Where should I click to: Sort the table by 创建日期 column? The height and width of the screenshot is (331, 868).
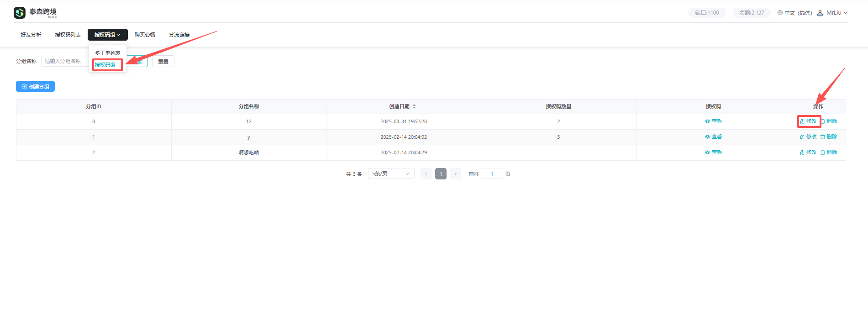pos(414,106)
